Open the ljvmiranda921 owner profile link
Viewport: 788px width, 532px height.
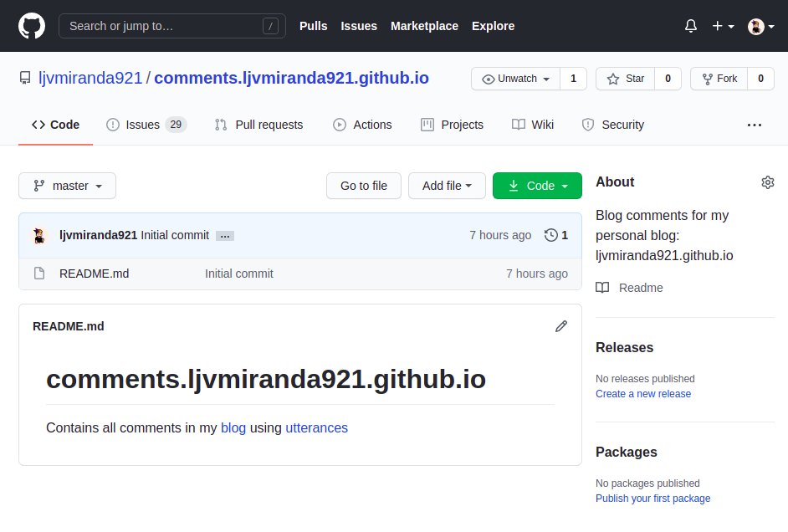(90, 79)
